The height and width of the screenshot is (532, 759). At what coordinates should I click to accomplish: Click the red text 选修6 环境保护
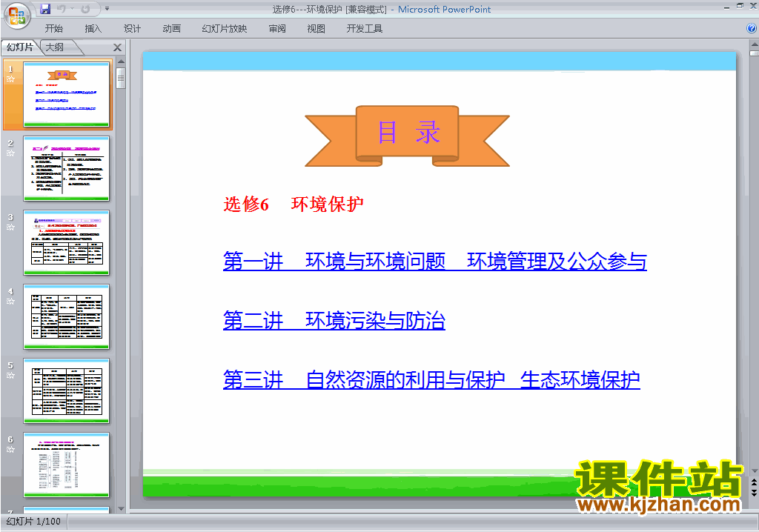coord(294,205)
